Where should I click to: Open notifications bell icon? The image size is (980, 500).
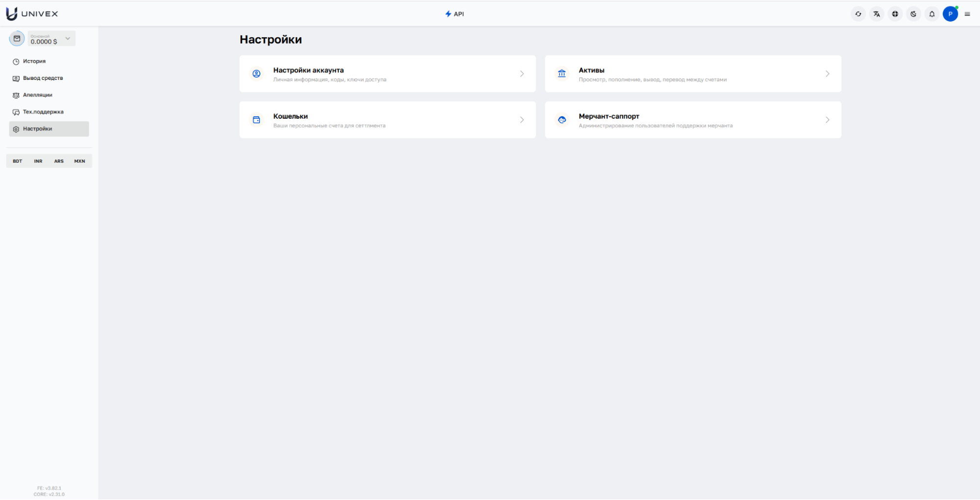(932, 14)
